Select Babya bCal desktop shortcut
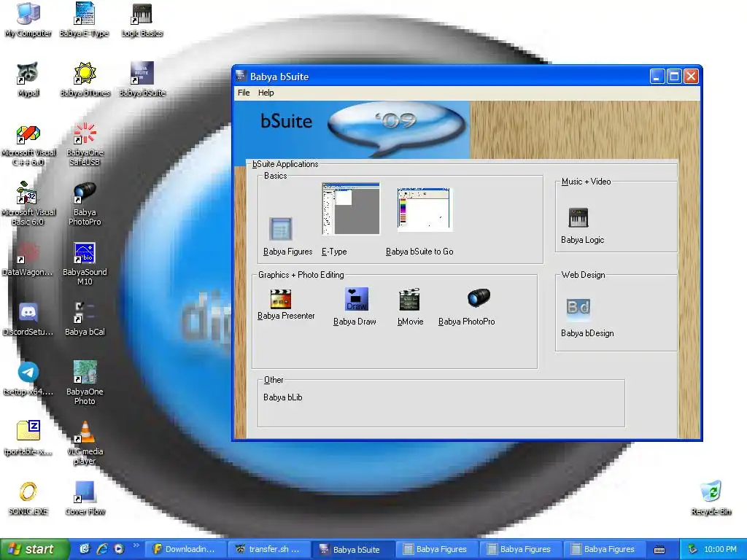The image size is (747, 560). pyautogui.click(x=85, y=319)
